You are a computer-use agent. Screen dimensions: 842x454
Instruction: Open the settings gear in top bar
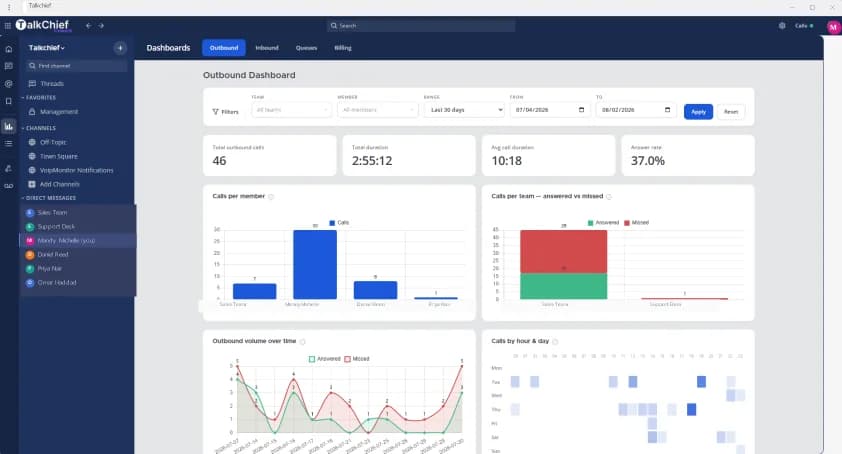coord(782,25)
